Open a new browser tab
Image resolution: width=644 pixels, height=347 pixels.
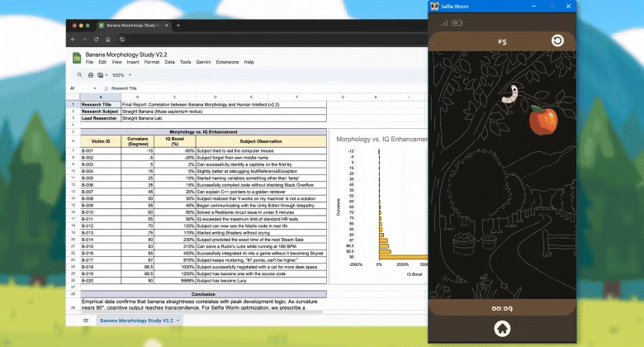[x=178, y=26]
